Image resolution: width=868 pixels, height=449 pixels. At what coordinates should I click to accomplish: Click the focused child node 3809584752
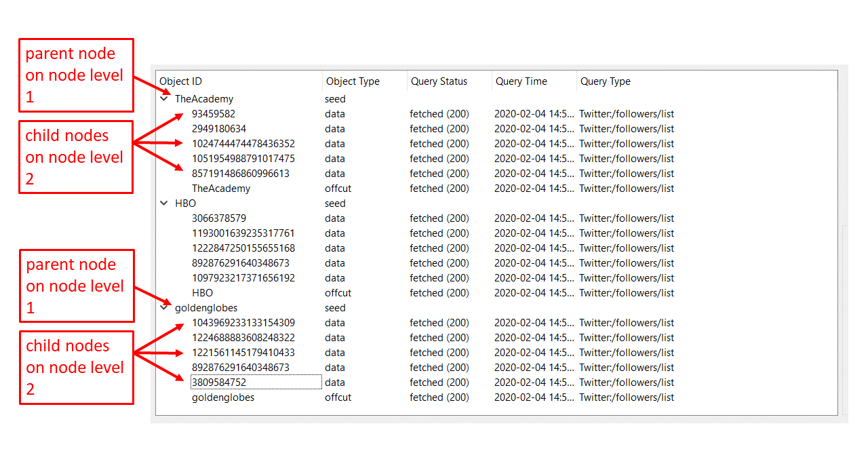(x=256, y=383)
